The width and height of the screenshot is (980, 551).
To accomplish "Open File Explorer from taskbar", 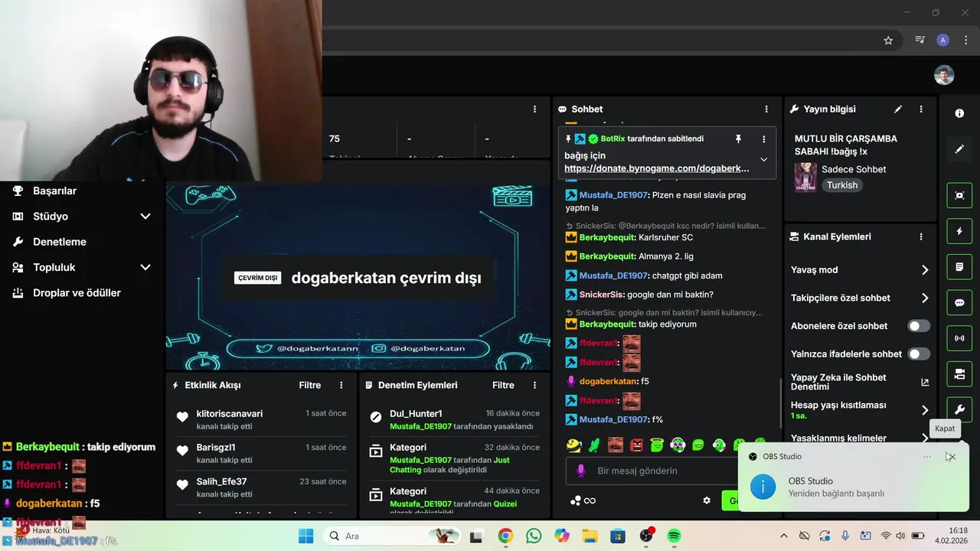I will point(590,536).
